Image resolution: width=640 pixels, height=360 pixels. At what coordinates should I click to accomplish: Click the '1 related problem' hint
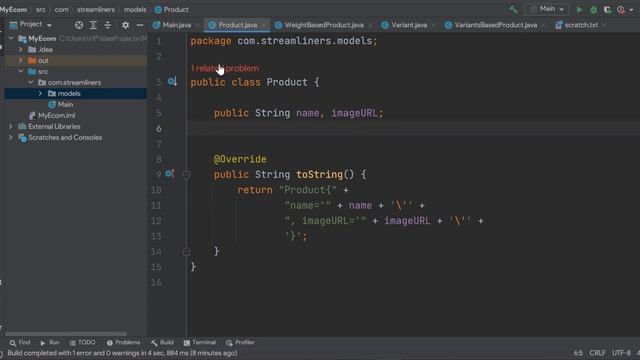point(225,69)
